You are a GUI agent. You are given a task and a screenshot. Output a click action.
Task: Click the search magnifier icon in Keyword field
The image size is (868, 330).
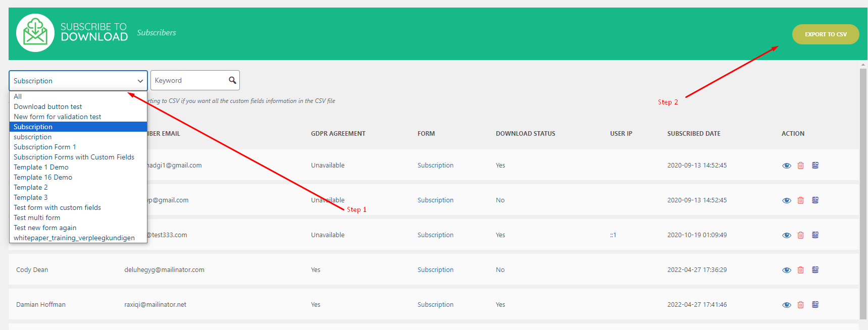[232, 80]
